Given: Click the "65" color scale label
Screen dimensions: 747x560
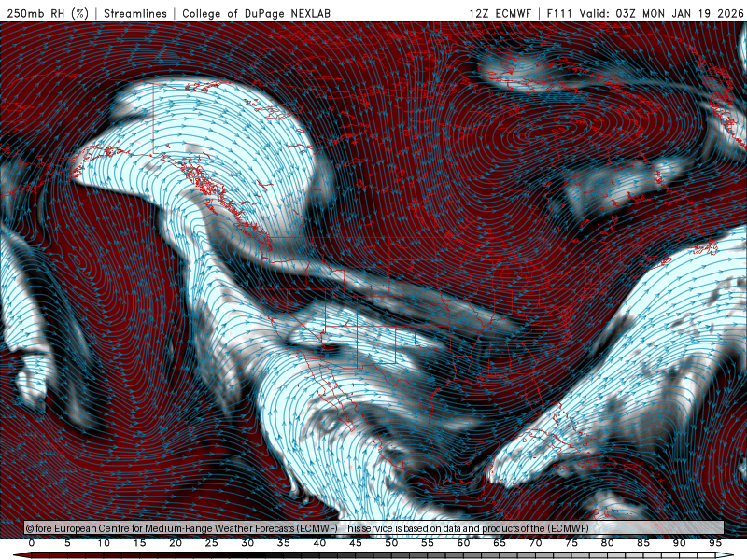Looking at the screenshot, I should pyautogui.click(x=500, y=543).
